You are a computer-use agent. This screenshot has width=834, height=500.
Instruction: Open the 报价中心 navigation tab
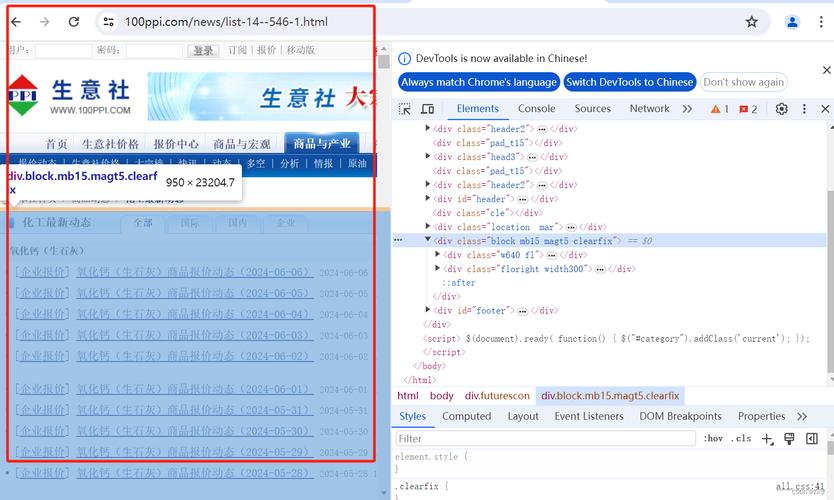[x=176, y=144]
